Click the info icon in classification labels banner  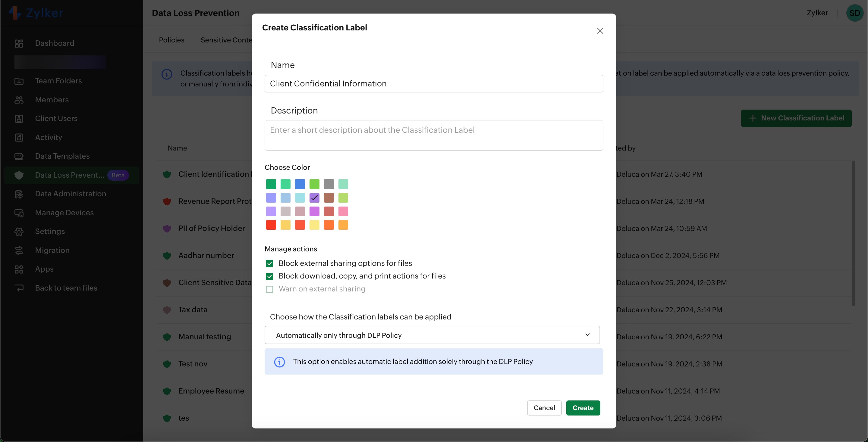point(167,74)
